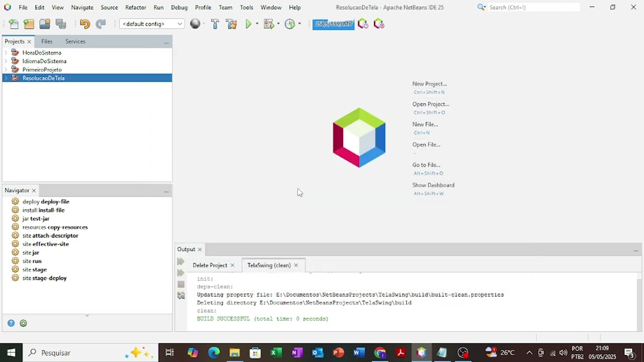This screenshot has width=644, height=362.
Task: Click the Save All toolbar icon
Action: (x=61, y=24)
